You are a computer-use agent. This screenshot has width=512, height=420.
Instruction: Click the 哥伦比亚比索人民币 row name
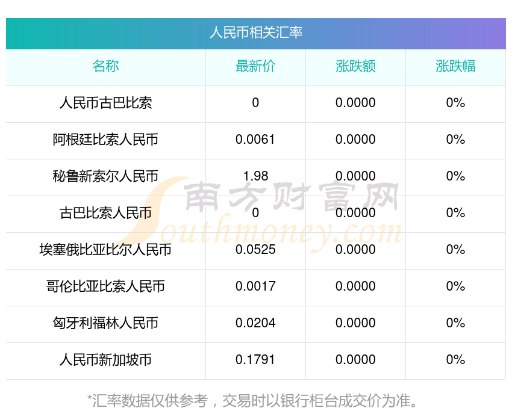pos(105,286)
